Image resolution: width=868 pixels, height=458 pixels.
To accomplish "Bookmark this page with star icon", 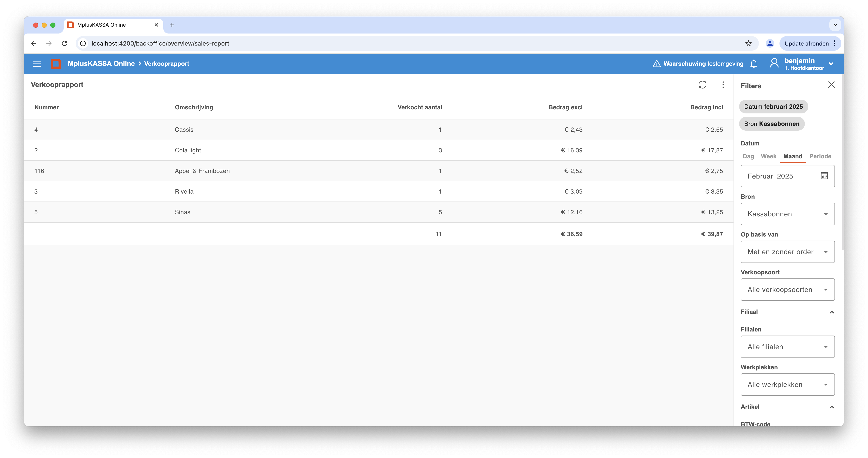I will pos(748,43).
